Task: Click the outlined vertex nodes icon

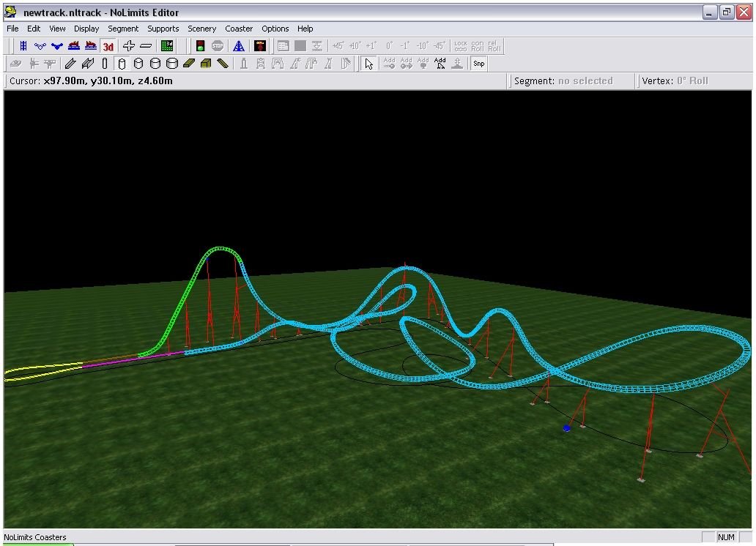Action: [x=40, y=46]
